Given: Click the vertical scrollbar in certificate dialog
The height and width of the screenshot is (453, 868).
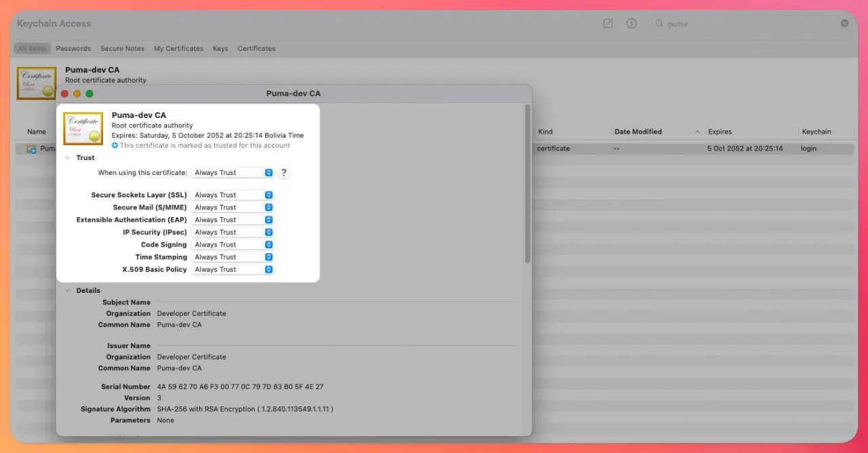Looking at the screenshot, I should pos(528,183).
